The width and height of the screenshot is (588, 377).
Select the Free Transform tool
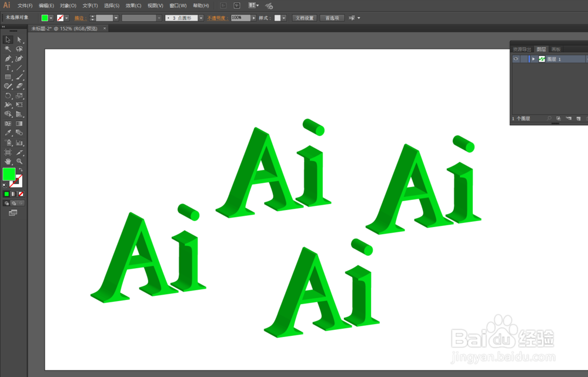(x=19, y=105)
